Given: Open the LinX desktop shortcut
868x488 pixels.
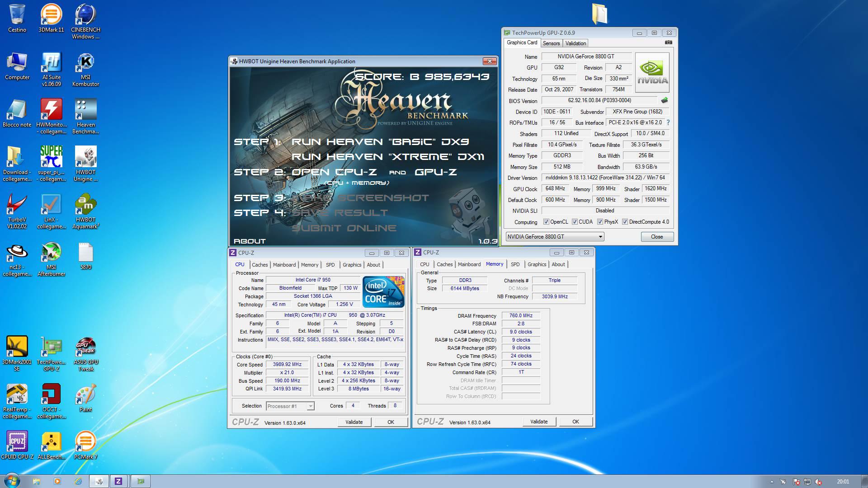Looking at the screenshot, I should 51,211.
